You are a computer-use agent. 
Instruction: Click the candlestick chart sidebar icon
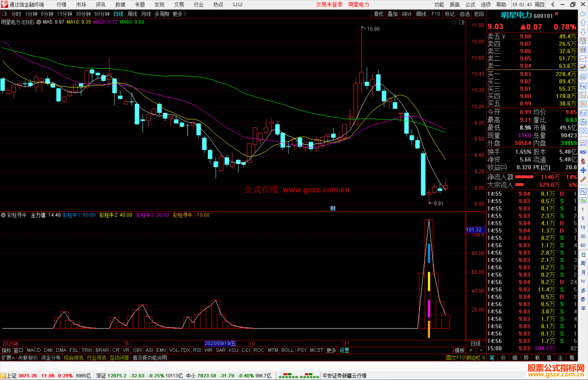tap(583, 68)
